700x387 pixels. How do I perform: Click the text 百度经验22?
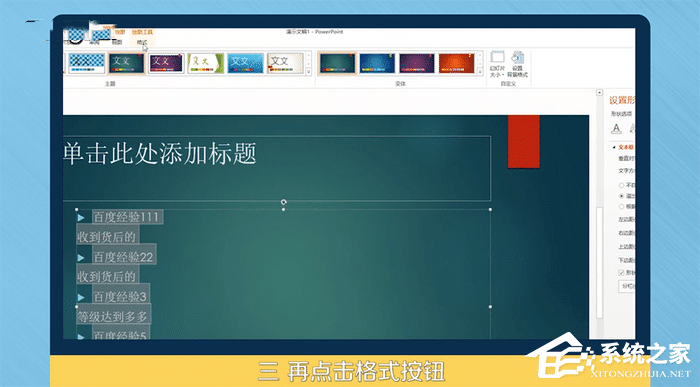pos(123,257)
